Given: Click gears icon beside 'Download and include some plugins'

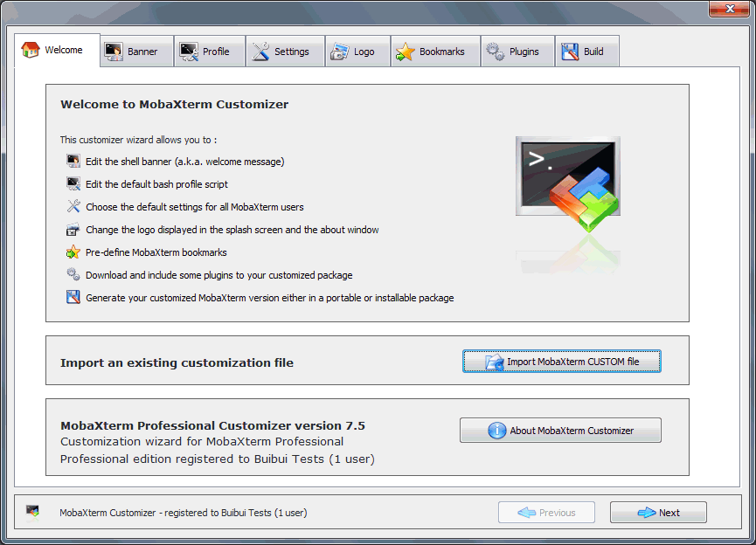Looking at the screenshot, I should [73, 274].
